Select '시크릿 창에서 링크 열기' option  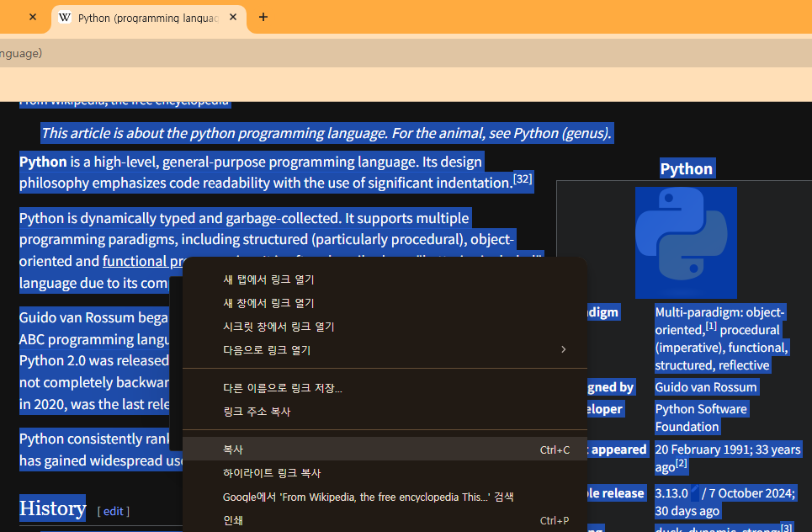pos(385,327)
